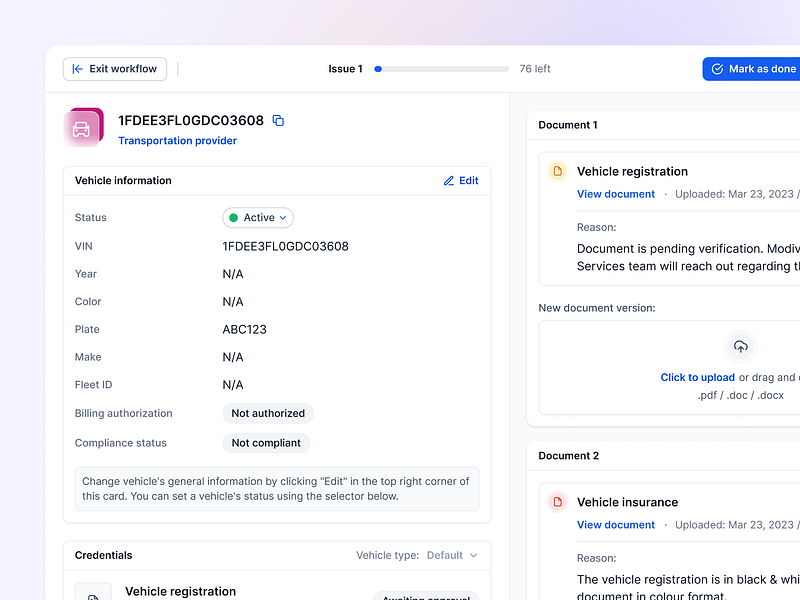Click the Document 1 heading

click(x=568, y=125)
